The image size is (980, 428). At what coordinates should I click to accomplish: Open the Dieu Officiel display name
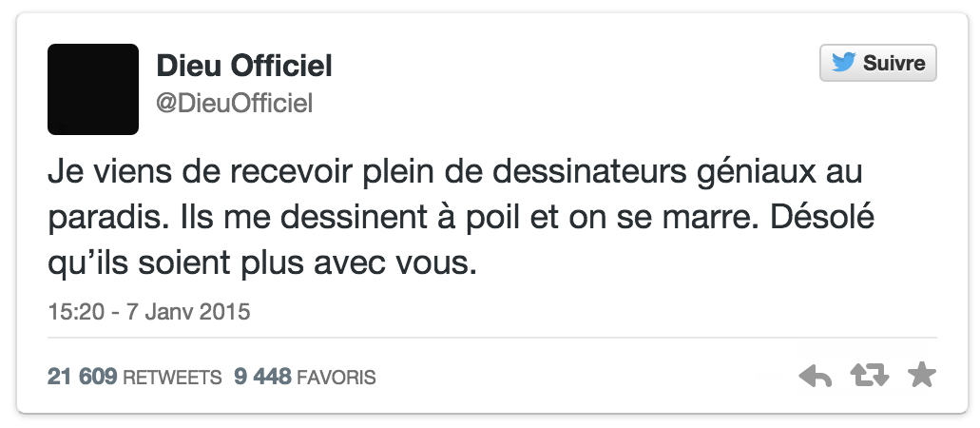pyautogui.click(x=243, y=66)
